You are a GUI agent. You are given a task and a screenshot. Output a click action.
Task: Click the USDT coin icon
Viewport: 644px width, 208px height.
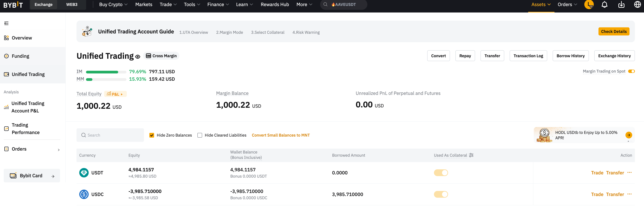pos(84,173)
